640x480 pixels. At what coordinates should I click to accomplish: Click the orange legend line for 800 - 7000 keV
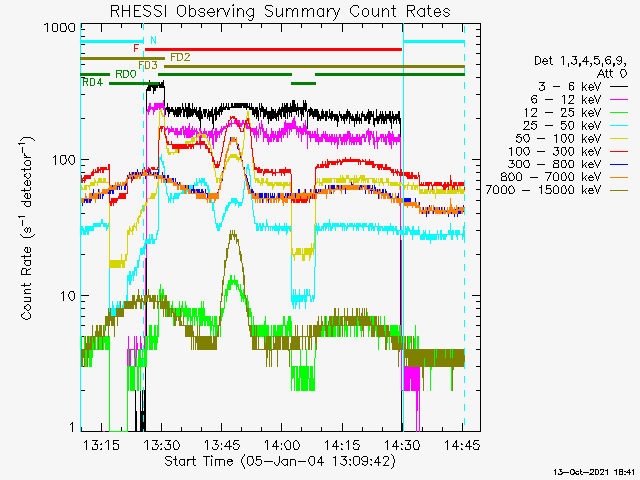click(619, 177)
